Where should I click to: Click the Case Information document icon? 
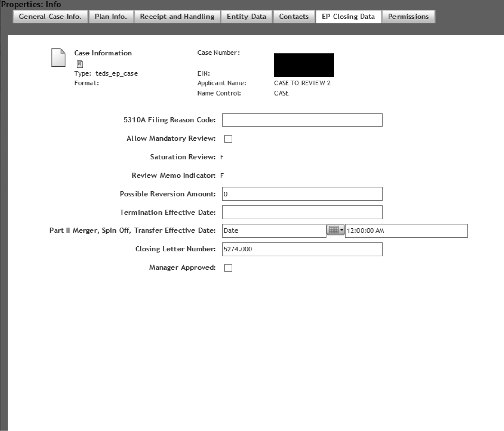click(58, 58)
